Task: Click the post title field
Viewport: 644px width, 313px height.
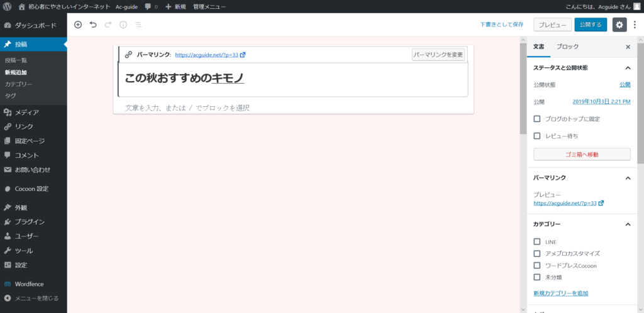Action: point(293,80)
